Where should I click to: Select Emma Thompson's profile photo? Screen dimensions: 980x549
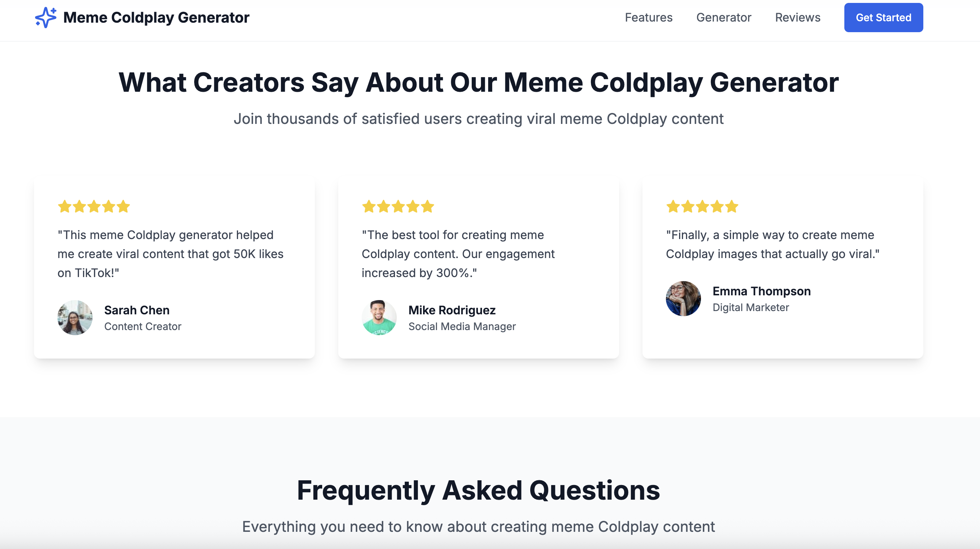point(683,299)
